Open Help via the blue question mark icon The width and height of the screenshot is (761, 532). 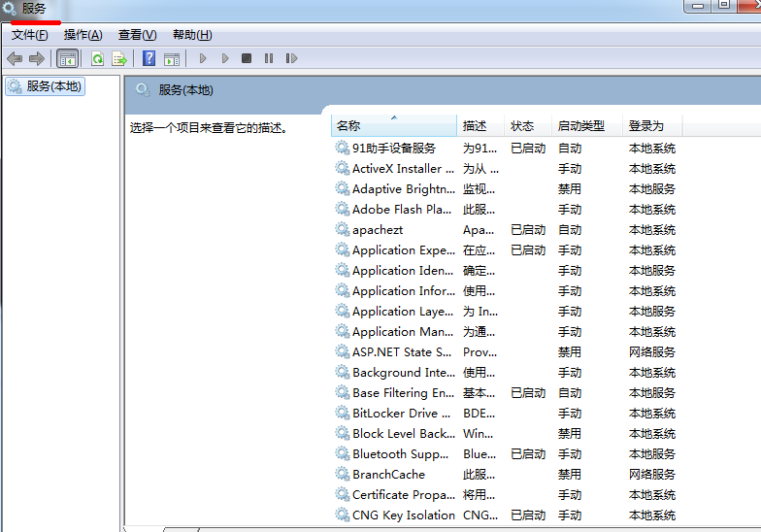click(x=149, y=58)
